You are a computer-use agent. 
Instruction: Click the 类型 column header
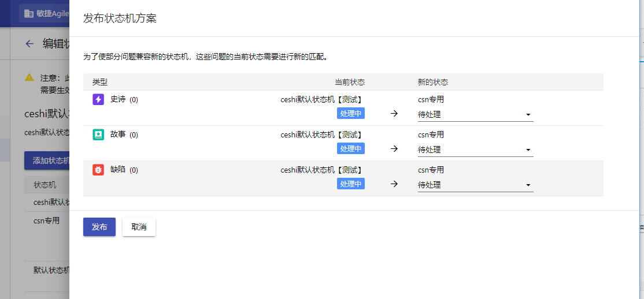coord(100,82)
